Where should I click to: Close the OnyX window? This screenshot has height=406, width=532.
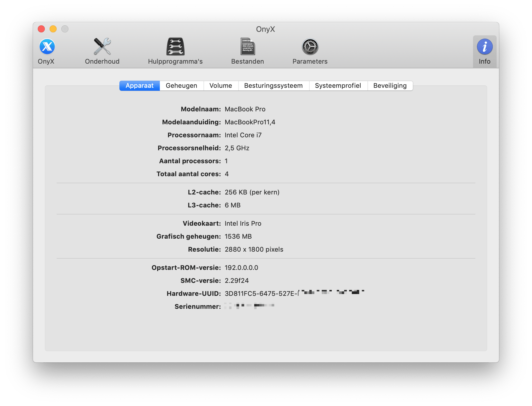tap(41, 29)
